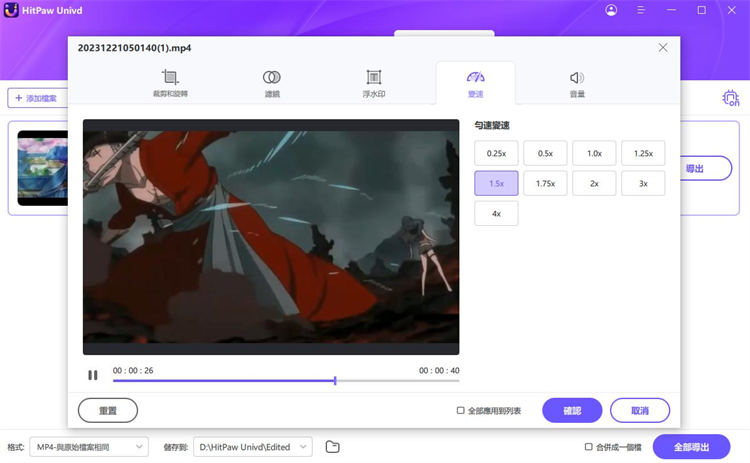The width and height of the screenshot is (750, 463).
Task: Open the hamburger menu in title bar
Action: click(x=641, y=10)
